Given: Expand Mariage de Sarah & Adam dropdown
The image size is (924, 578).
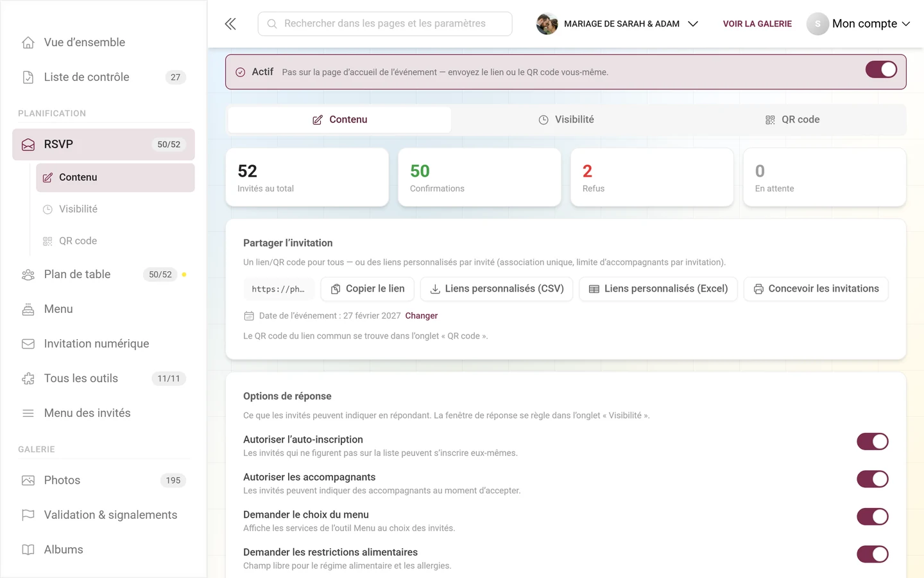Looking at the screenshot, I should pyautogui.click(x=693, y=24).
